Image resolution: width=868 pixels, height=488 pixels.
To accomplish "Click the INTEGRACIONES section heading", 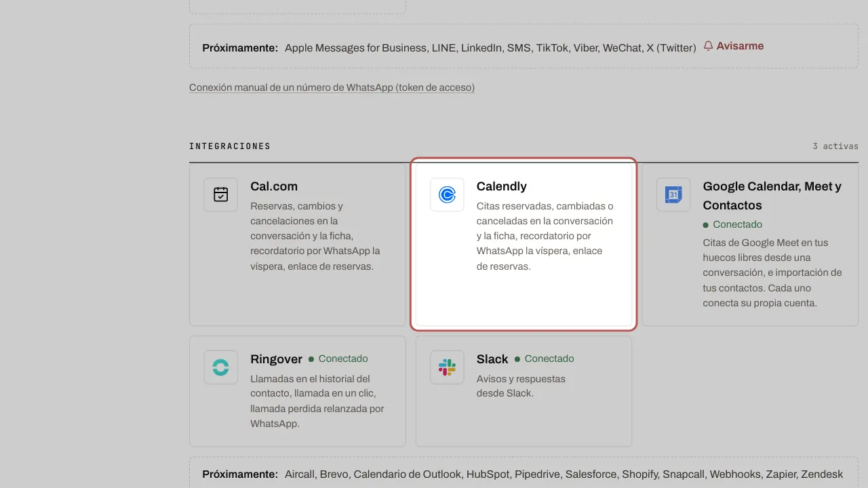I will 230,146.
